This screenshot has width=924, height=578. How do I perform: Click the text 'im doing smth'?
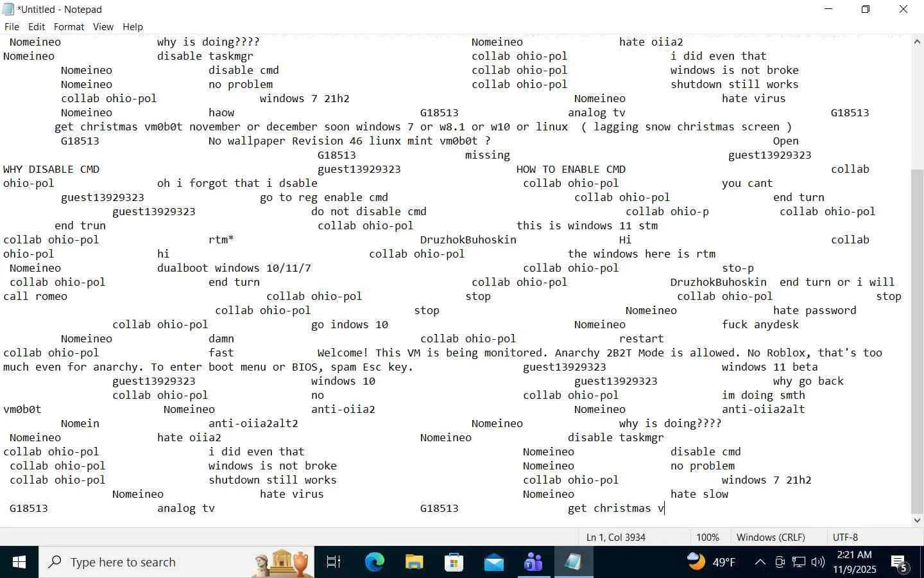764,396
